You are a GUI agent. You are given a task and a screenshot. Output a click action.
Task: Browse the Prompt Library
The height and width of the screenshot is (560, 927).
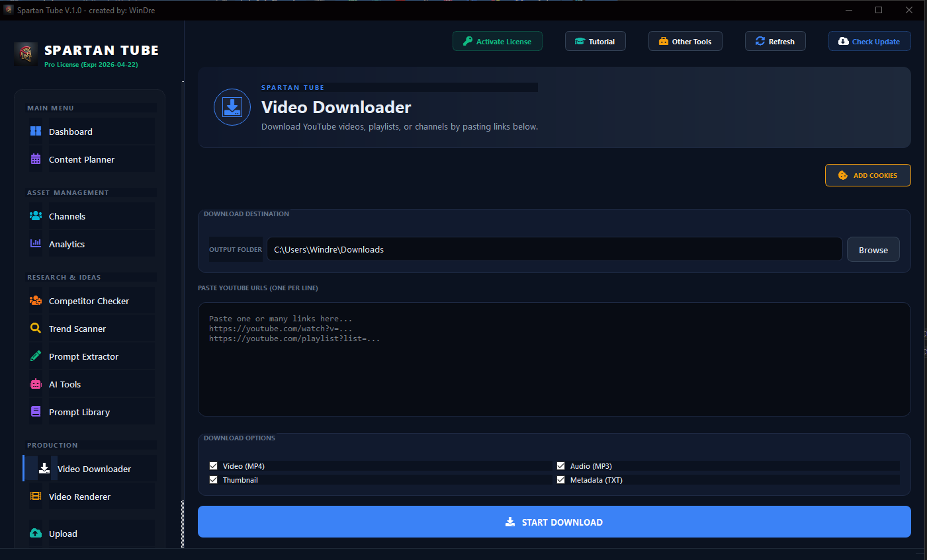[79, 412]
